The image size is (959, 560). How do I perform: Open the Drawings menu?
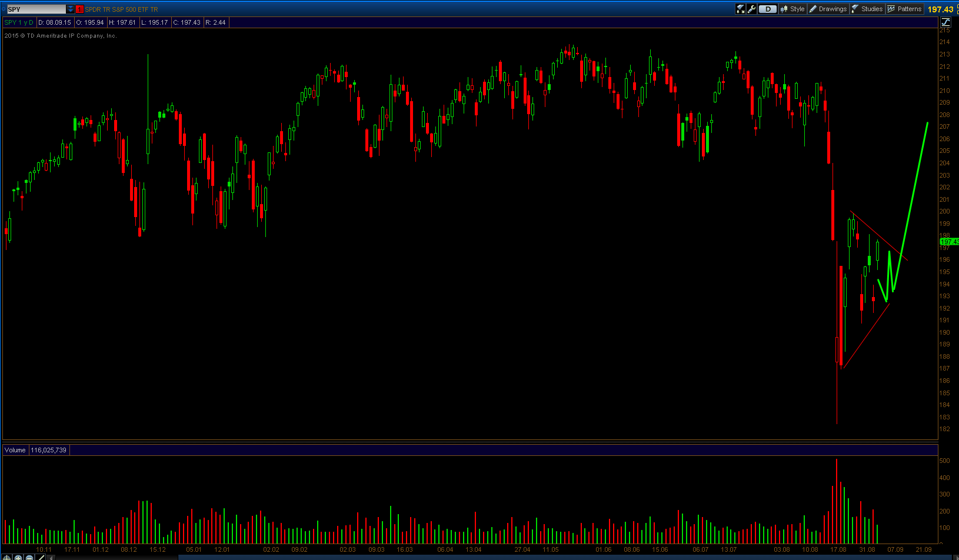[828, 9]
